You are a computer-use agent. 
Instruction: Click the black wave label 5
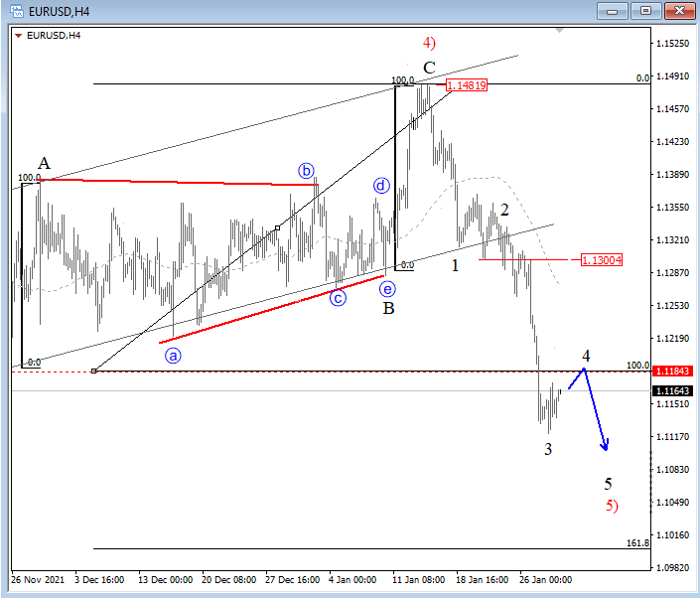608,484
